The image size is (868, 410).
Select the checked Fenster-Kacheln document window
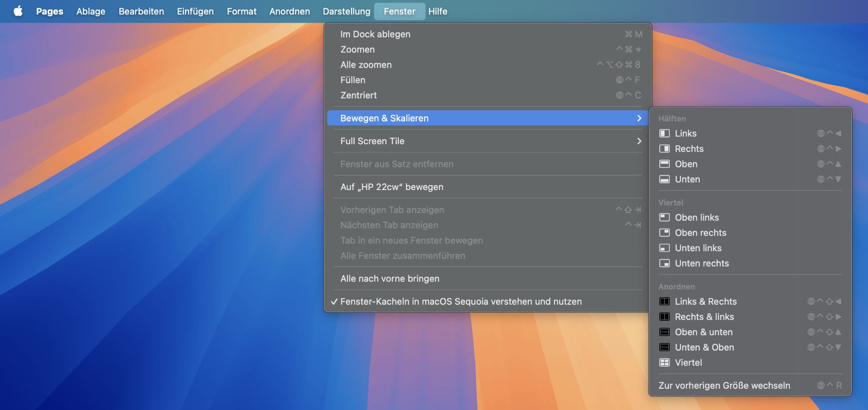(x=461, y=301)
